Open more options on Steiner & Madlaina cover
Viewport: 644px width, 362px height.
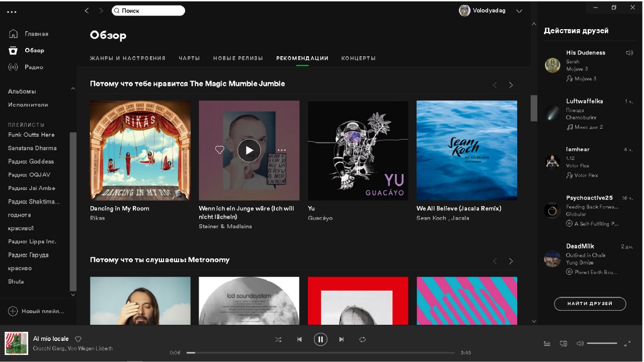281,150
